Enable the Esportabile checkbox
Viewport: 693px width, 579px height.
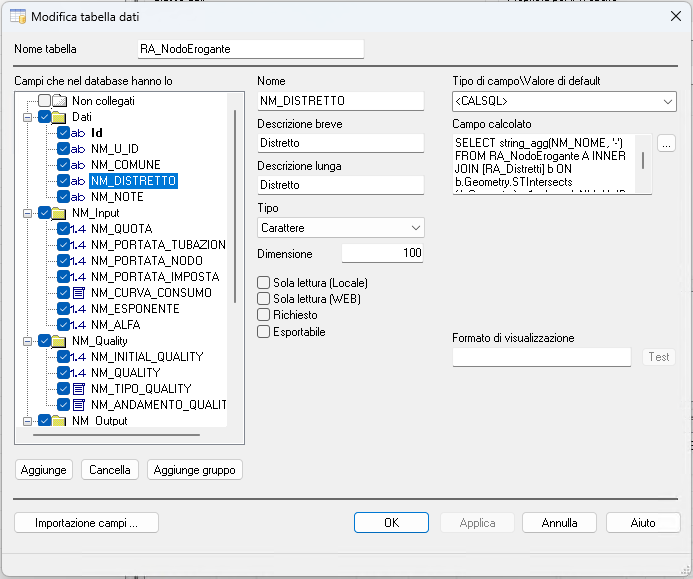tap(264, 332)
